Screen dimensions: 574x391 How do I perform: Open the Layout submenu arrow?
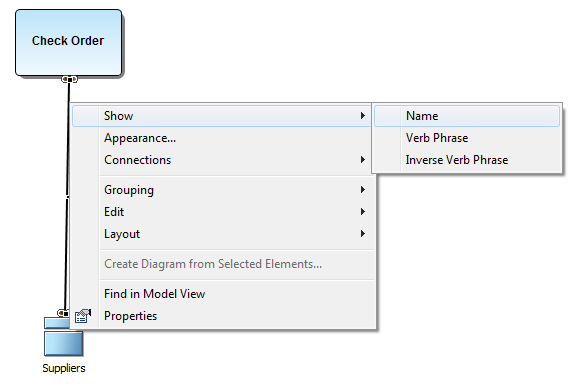[363, 234]
